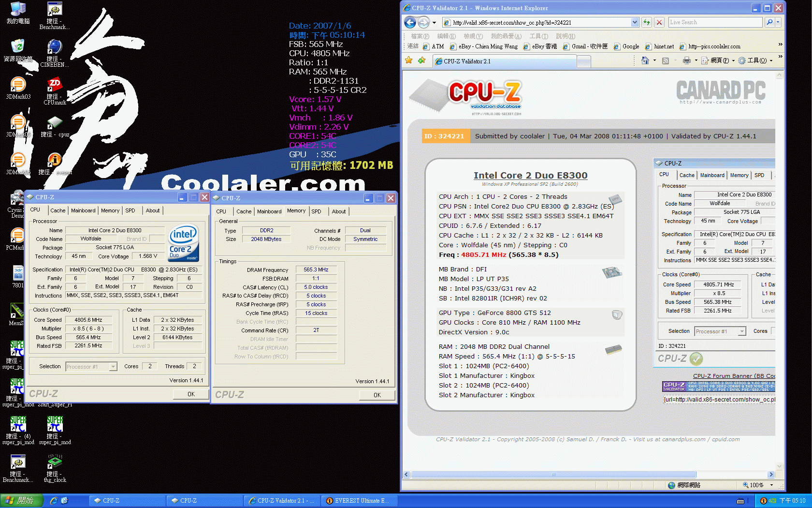Click the IE vertical scrollbar up arrow
Screen dimensions: 812x508
(779, 75)
